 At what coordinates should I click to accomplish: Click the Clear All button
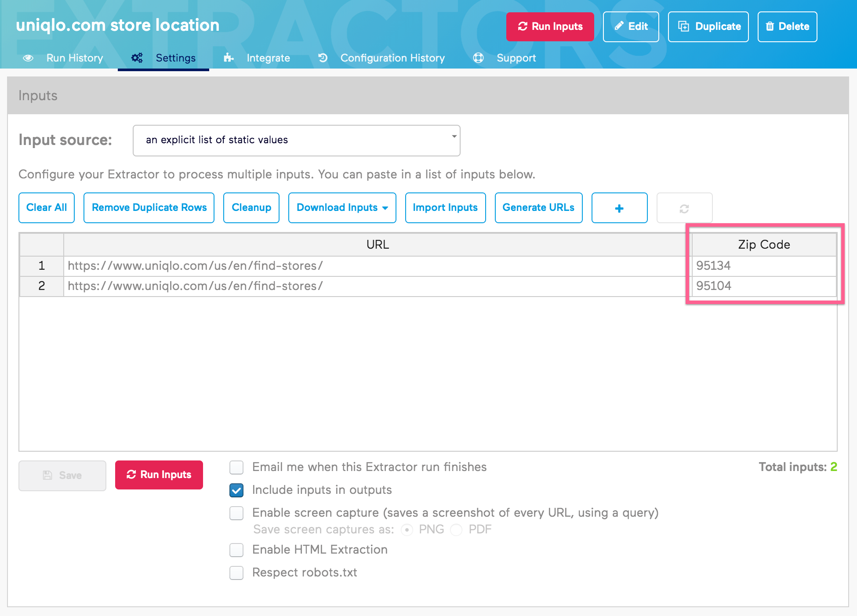point(46,208)
